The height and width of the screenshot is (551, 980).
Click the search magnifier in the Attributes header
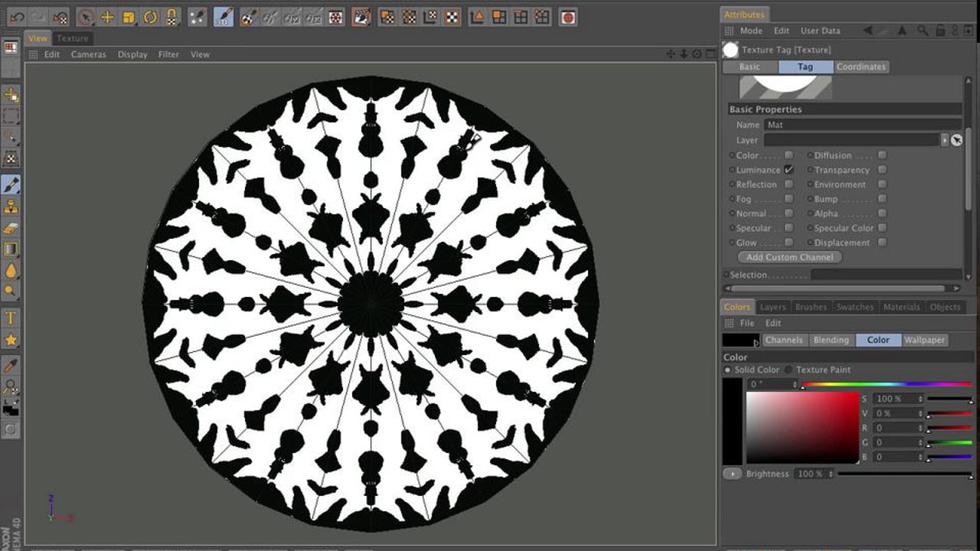[923, 31]
